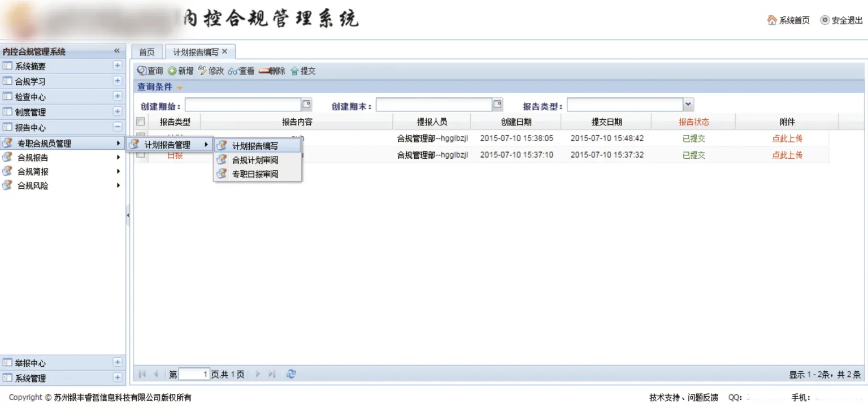This screenshot has width=868, height=408.
Task: Click the 修改 edit toolbar icon
Action: click(203, 71)
